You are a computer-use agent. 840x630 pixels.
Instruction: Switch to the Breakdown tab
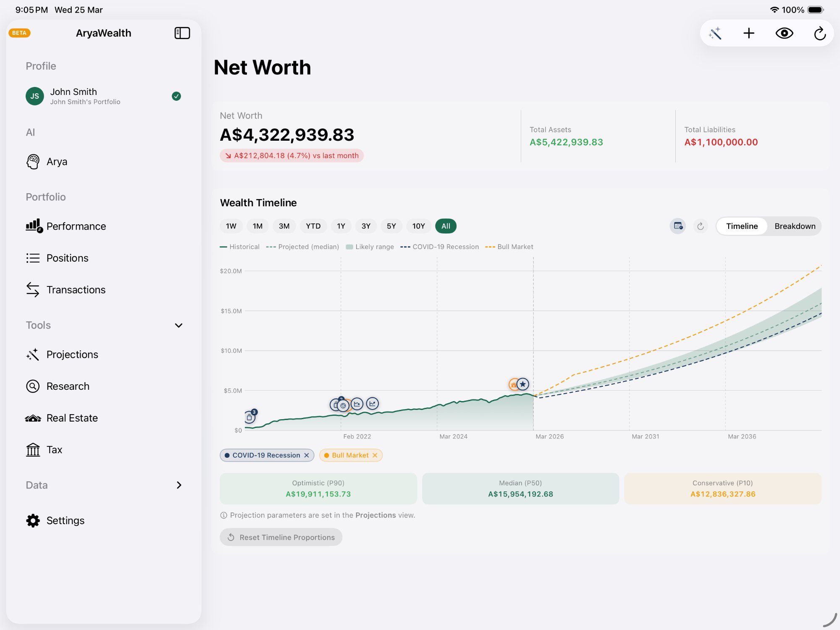pos(795,226)
